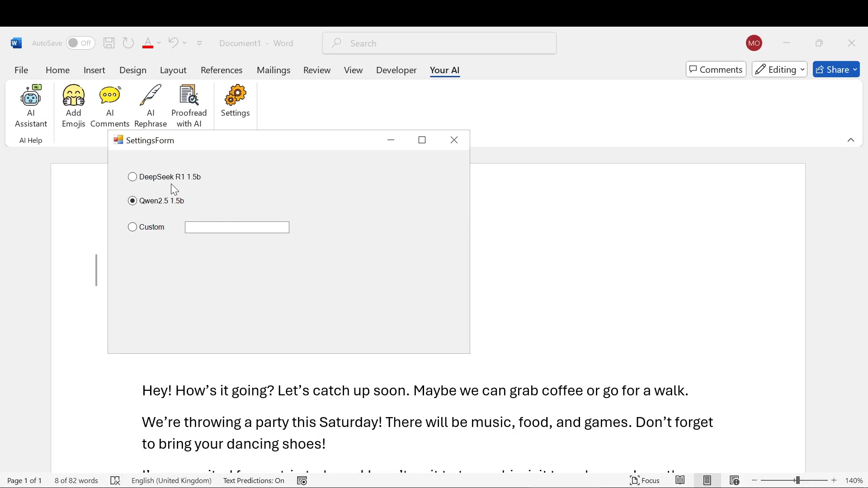The image size is (868, 488).
Task: Zoom in with the plus icon
Action: pyautogui.click(x=835, y=481)
